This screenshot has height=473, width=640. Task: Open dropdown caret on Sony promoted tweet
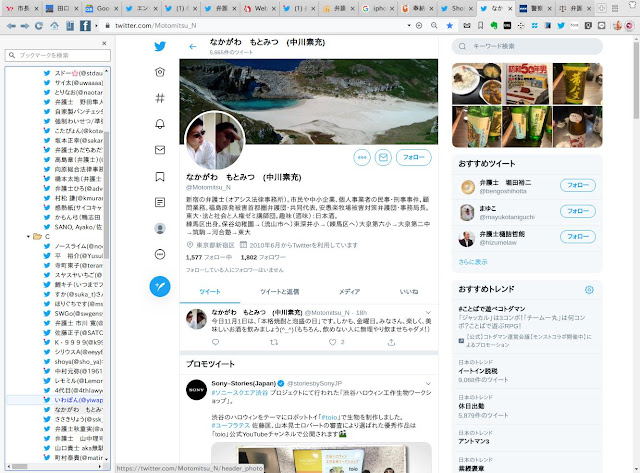[x=428, y=384]
